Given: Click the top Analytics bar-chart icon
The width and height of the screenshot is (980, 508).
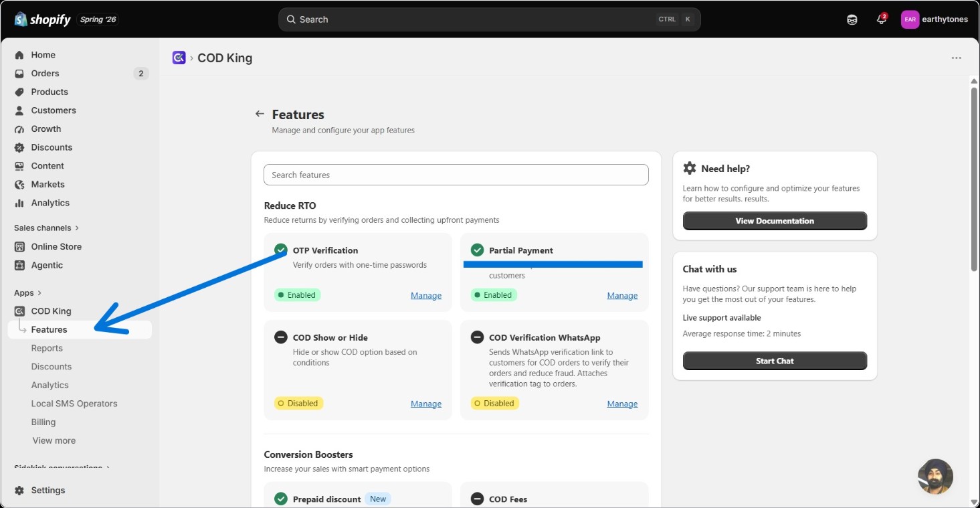Looking at the screenshot, I should 19,203.
